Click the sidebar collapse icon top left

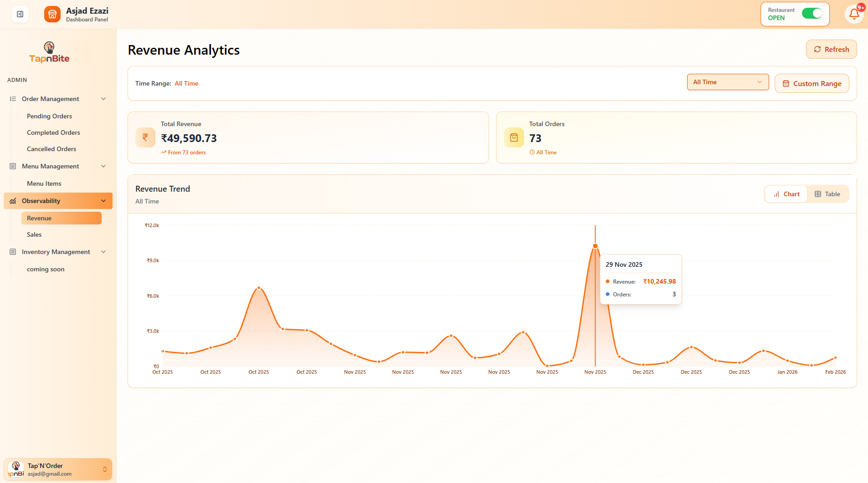point(19,14)
